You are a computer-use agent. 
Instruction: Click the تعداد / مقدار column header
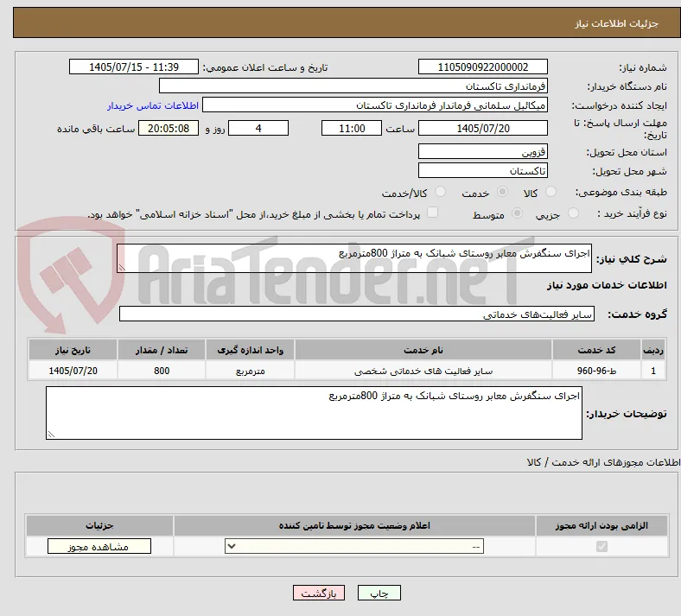(x=162, y=350)
